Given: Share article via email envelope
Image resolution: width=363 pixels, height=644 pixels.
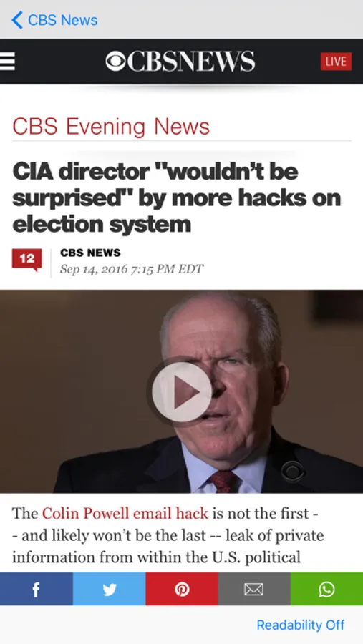Looking at the screenshot, I should [254, 589].
